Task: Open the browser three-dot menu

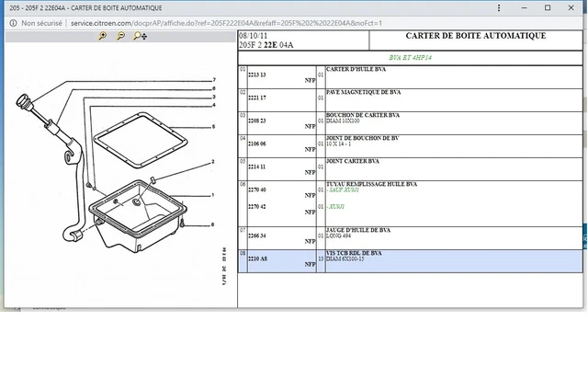Action: click(x=499, y=8)
